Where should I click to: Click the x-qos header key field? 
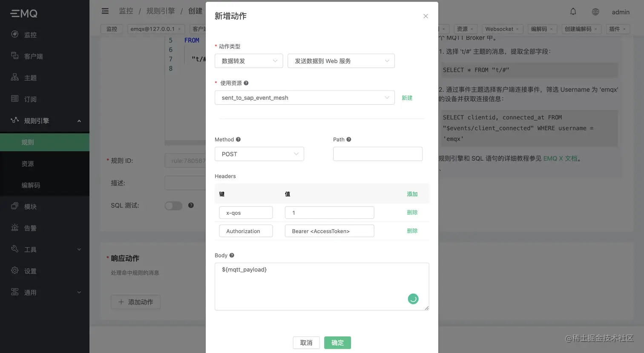(246, 213)
